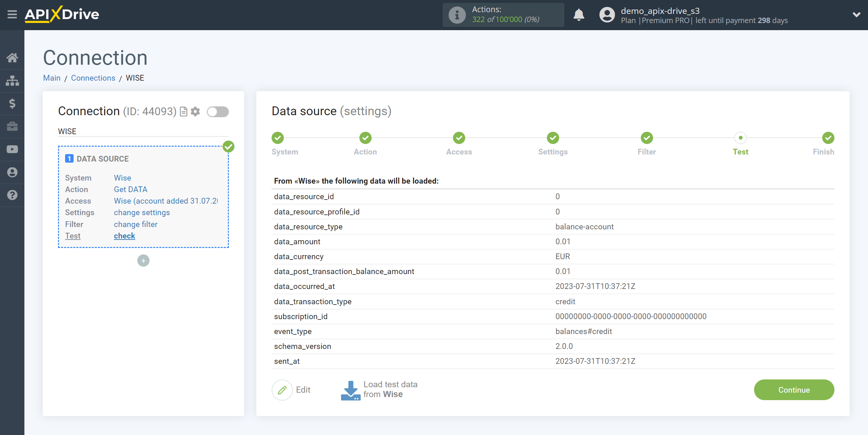Image resolution: width=868 pixels, height=435 pixels.
Task: Click the check test link
Action: [x=124, y=236]
